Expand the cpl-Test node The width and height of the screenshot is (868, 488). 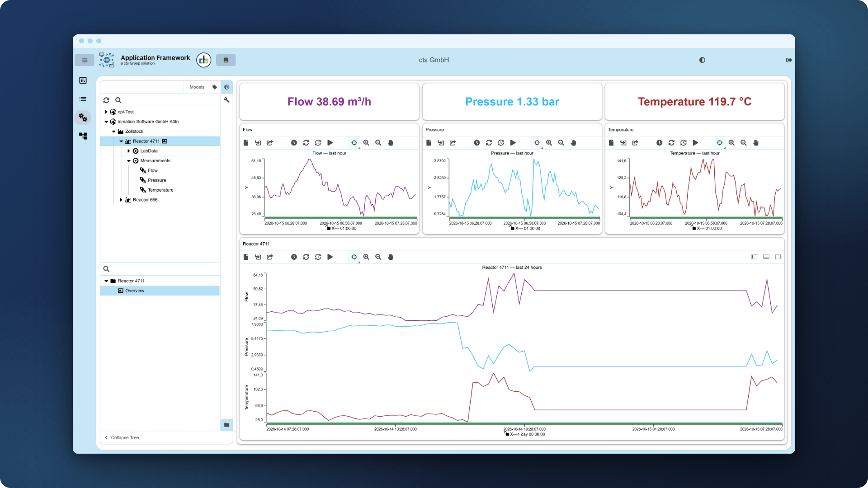coord(106,112)
